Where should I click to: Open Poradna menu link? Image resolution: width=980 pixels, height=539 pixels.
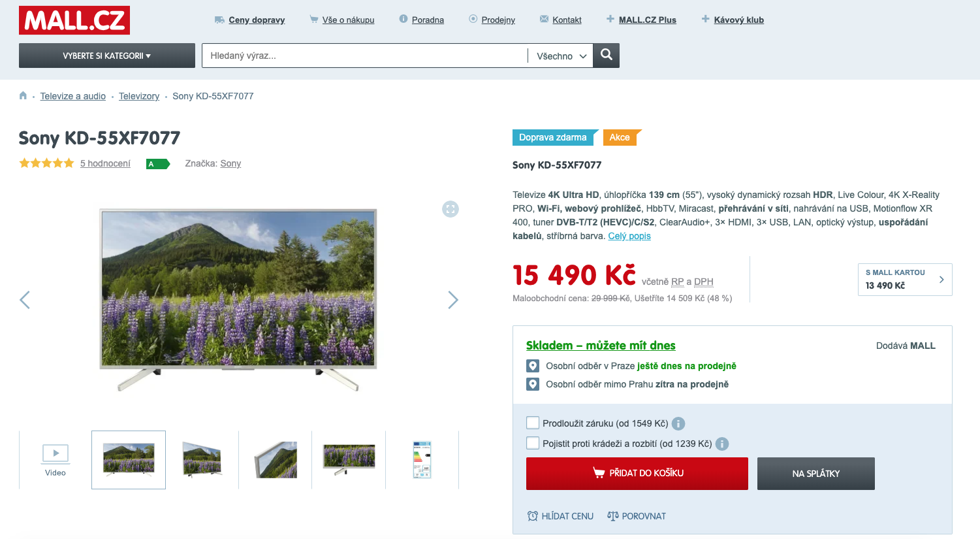(428, 20)
